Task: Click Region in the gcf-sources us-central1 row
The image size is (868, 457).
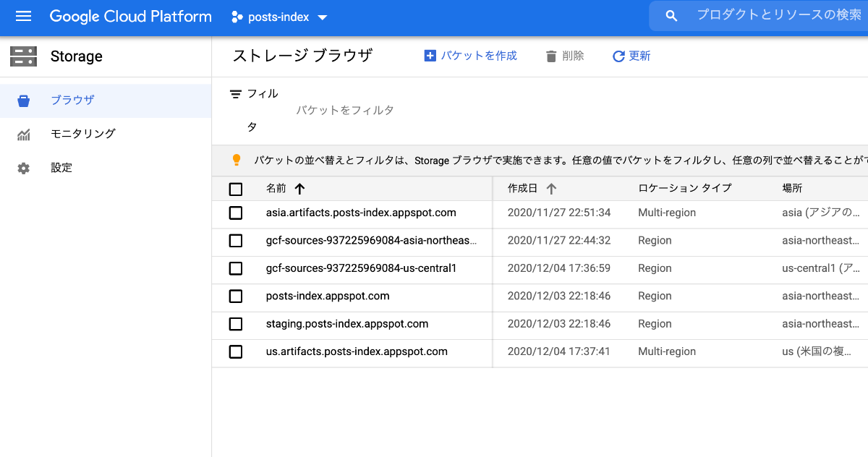Action: [655, 268]
